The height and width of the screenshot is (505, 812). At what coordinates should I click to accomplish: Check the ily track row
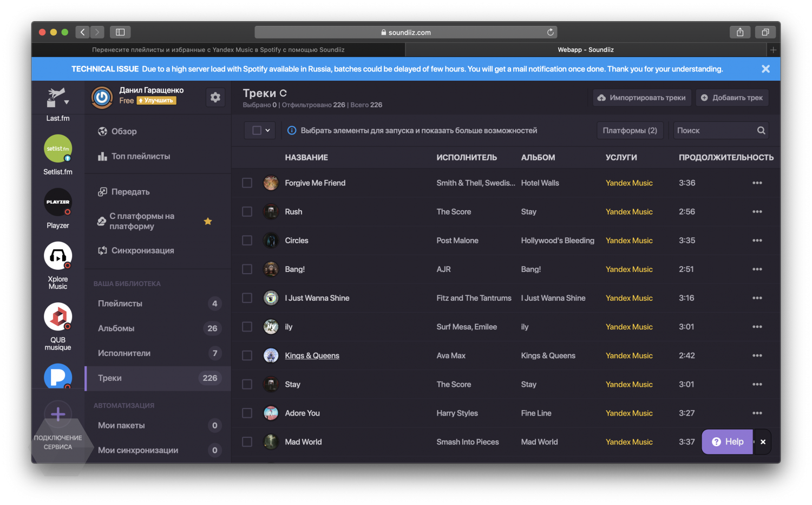click(x=247, y=326)
